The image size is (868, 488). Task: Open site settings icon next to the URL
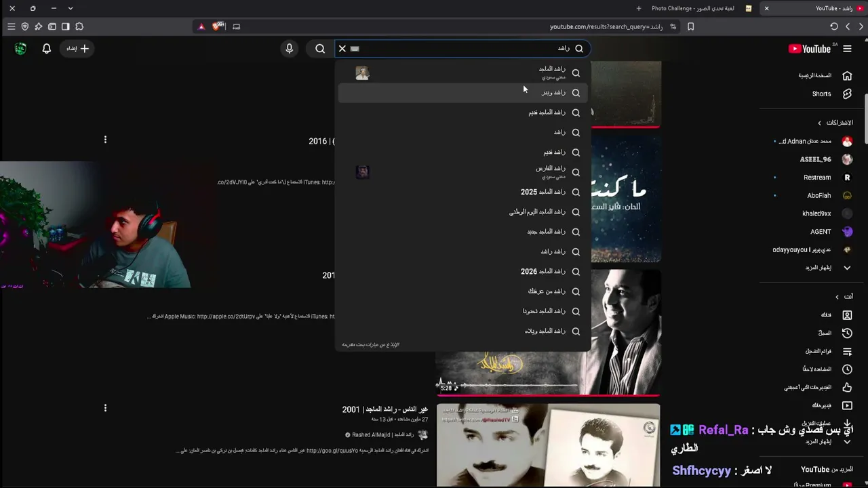click(673, 26)
